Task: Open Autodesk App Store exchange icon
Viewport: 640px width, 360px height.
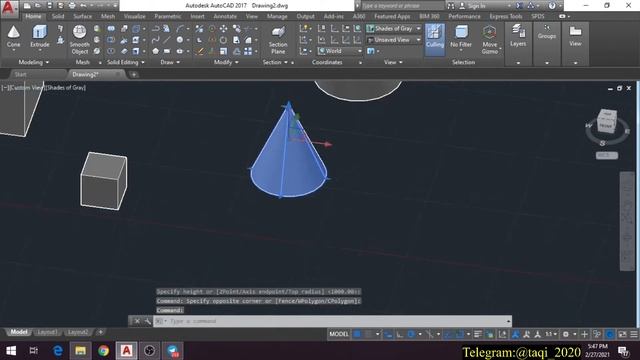Action: coord(519,6)
